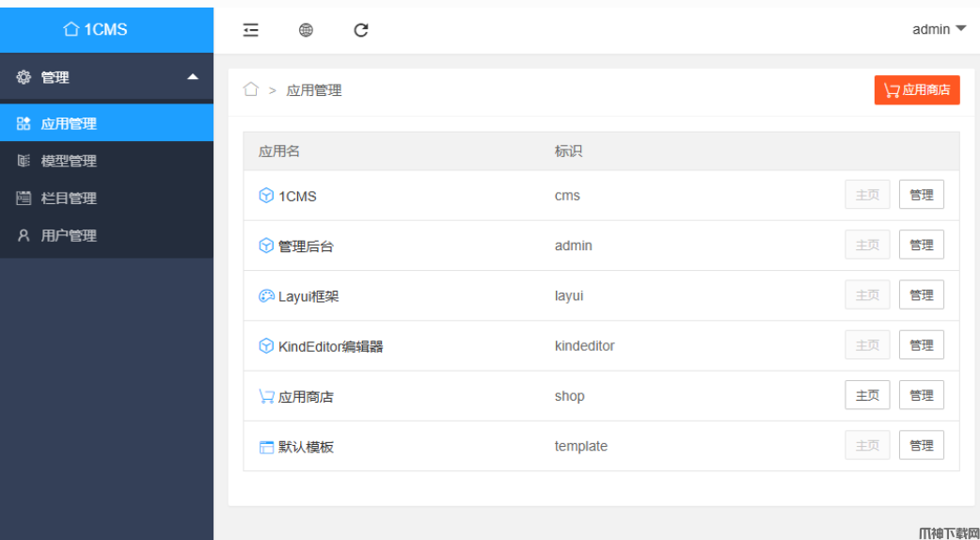Click the home icon in breadcrumb
This screenshot has height=540, width=980.
(250, 89)
